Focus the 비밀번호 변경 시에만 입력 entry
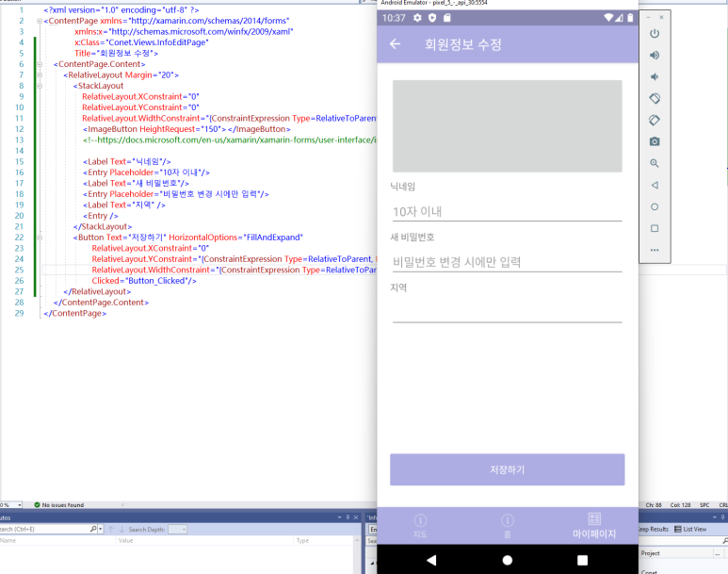Screen dimensions: 728x574 coord(507,262)
